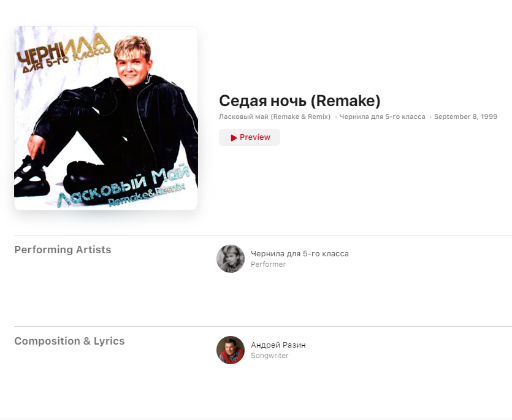Open artist link Чернила для 5-го класса in subtitle
The width and height of the screenshot is (512, 420).
click(382, 116)
